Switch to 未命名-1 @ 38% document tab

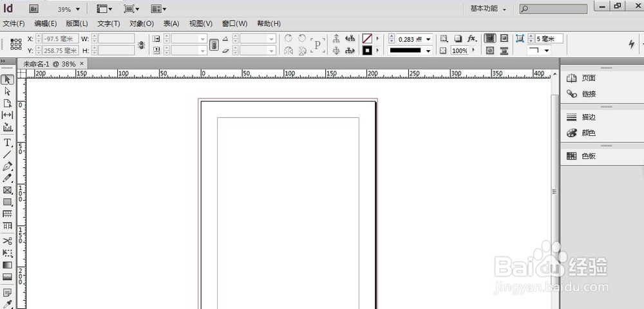click(x=50, y=64)
